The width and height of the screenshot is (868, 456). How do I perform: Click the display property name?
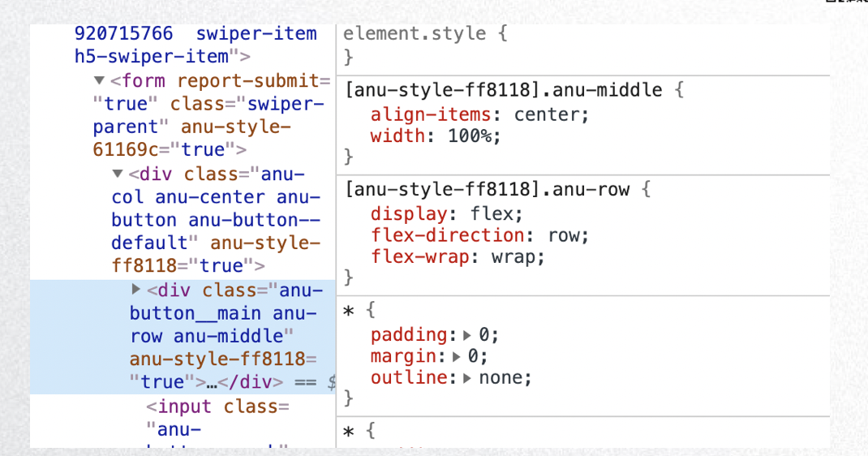tap(409, 214)
